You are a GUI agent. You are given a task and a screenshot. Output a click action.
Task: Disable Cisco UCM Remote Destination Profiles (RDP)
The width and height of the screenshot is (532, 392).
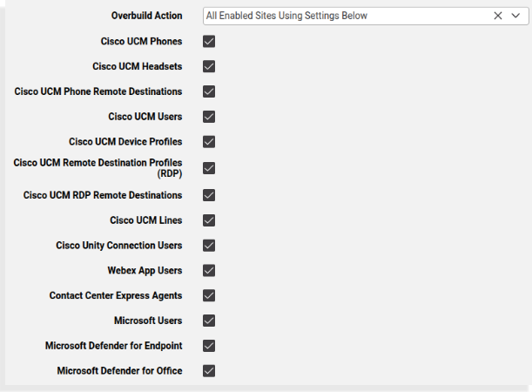(x=209, y=168)
